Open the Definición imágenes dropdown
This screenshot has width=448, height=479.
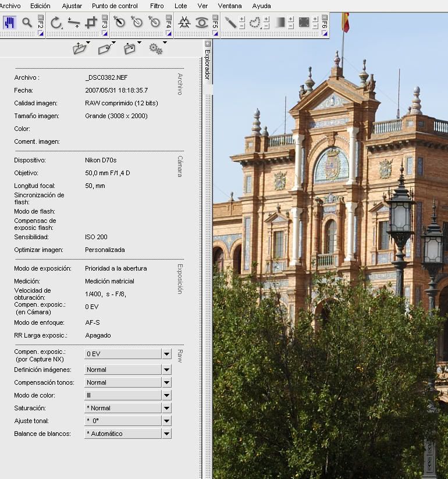[166, 370]
